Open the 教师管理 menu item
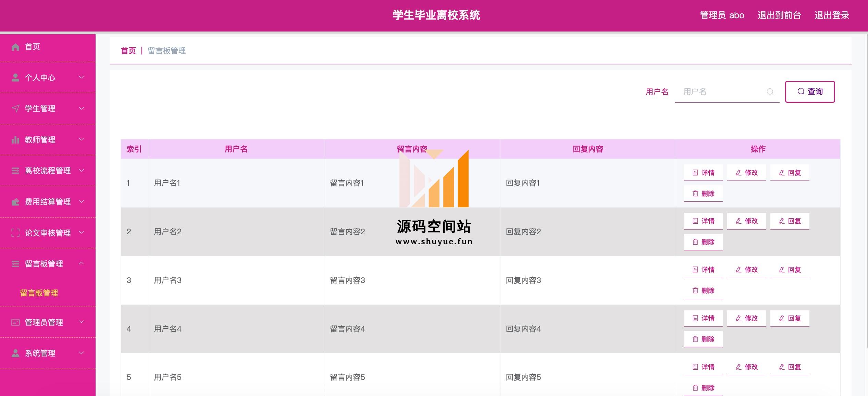Image resolution: width=868 pixels, height=396 pixels. click(48, 140)
